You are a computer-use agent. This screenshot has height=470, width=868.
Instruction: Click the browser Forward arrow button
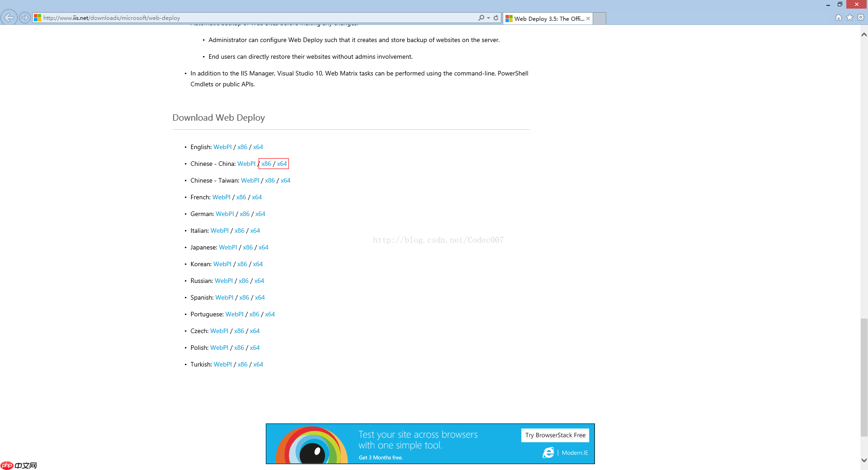click(25, 18)
